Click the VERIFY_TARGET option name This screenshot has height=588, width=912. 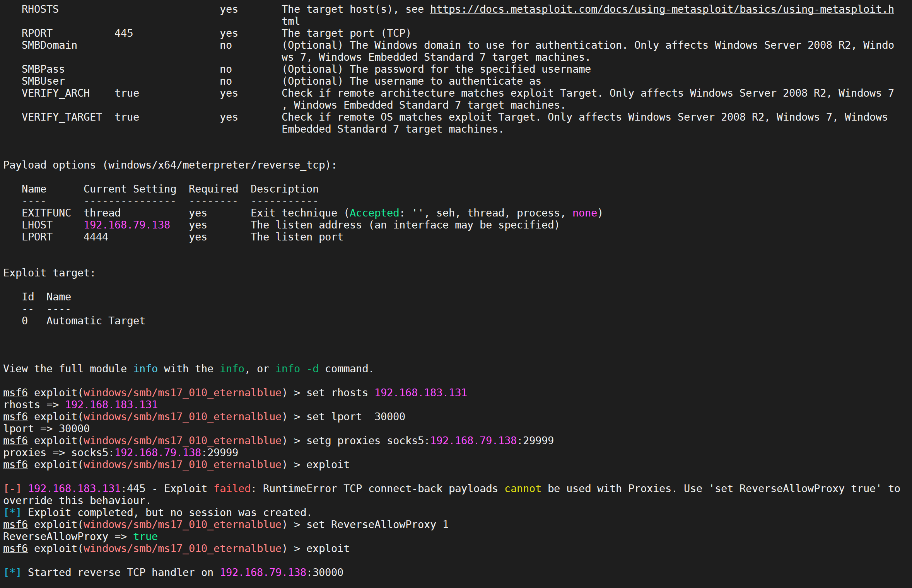pyautogui.click(x=62, y=117)
